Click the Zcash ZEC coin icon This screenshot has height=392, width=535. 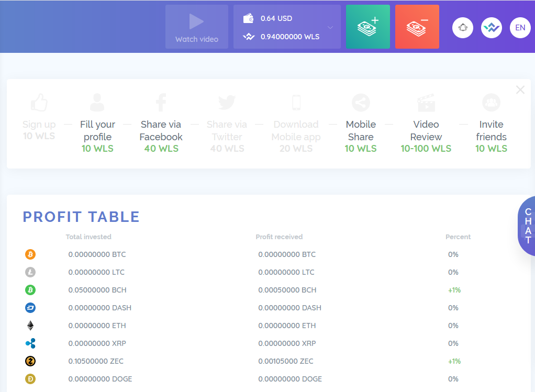(30, 361)
